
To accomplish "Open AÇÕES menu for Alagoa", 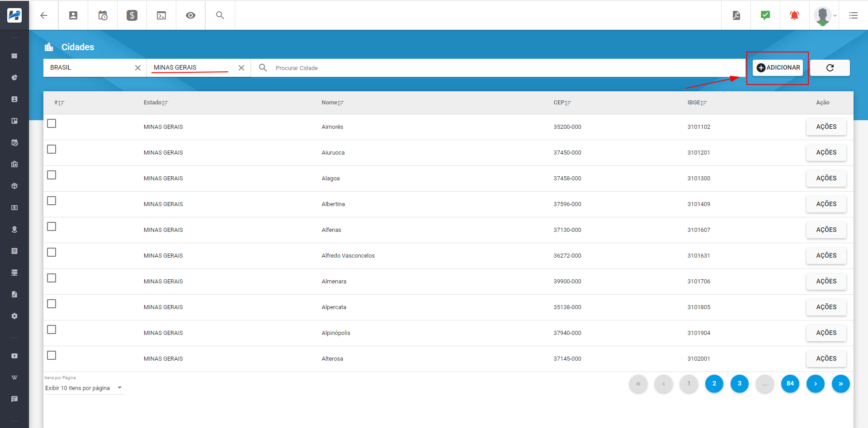I will point(826,179).
